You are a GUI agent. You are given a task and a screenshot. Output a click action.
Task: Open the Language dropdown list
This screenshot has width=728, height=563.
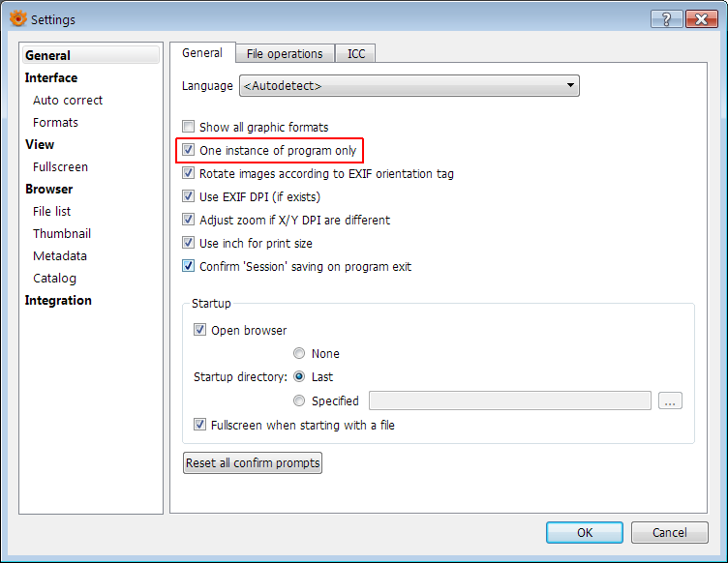tap(409, 86)
